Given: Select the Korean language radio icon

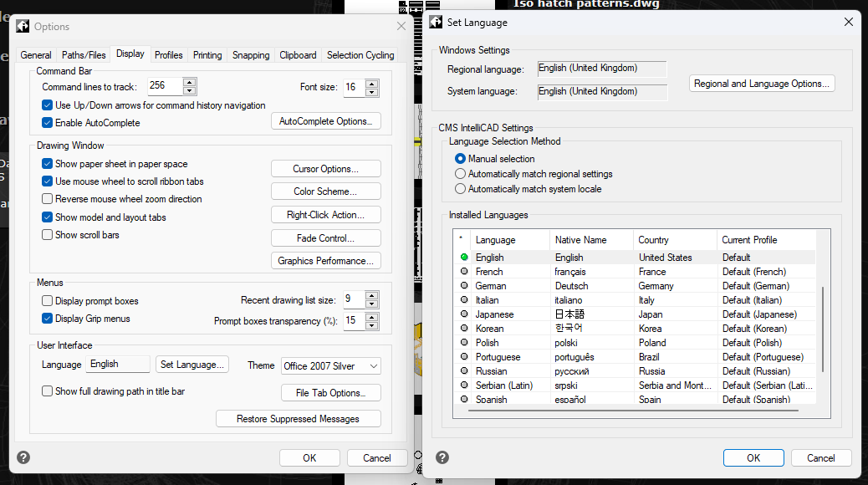Looking at the screenshot, I should (464, 328).
